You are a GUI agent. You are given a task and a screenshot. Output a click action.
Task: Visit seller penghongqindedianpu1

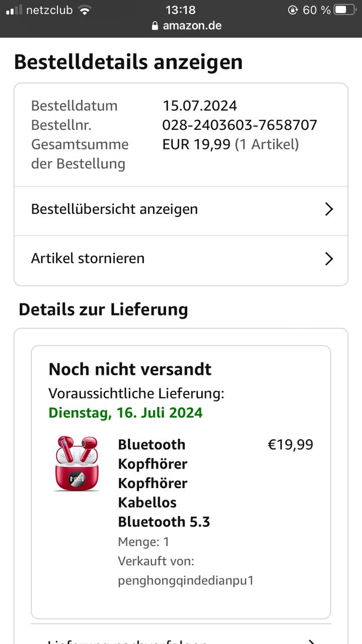[186, 581]
